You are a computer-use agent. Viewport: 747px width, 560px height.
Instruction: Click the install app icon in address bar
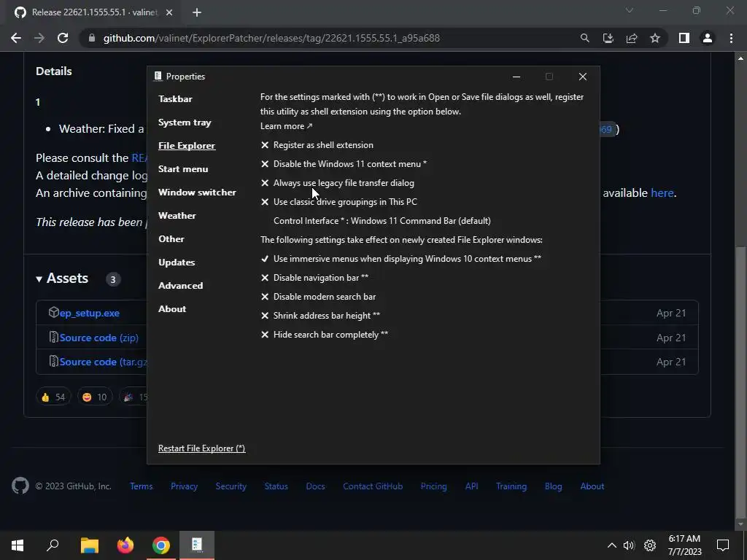click(608, 38)
